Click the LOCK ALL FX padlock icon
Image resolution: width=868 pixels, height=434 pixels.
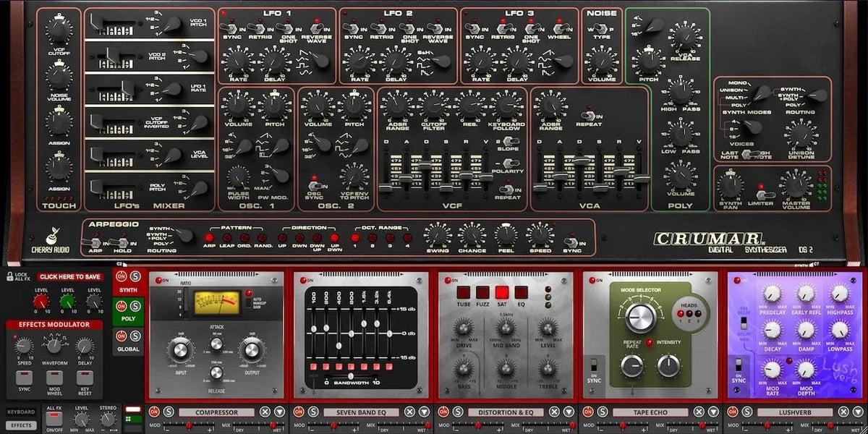click(11, 276)
